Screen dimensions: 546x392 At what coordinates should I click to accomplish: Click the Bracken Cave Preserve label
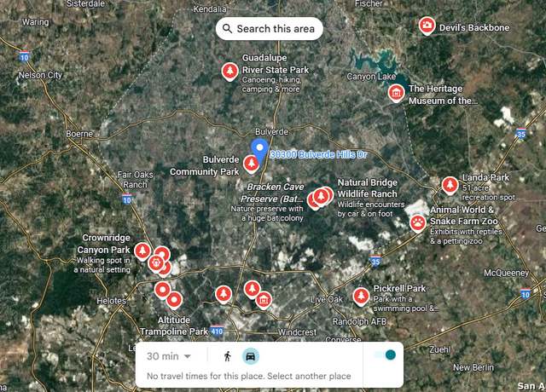(272, 193)
